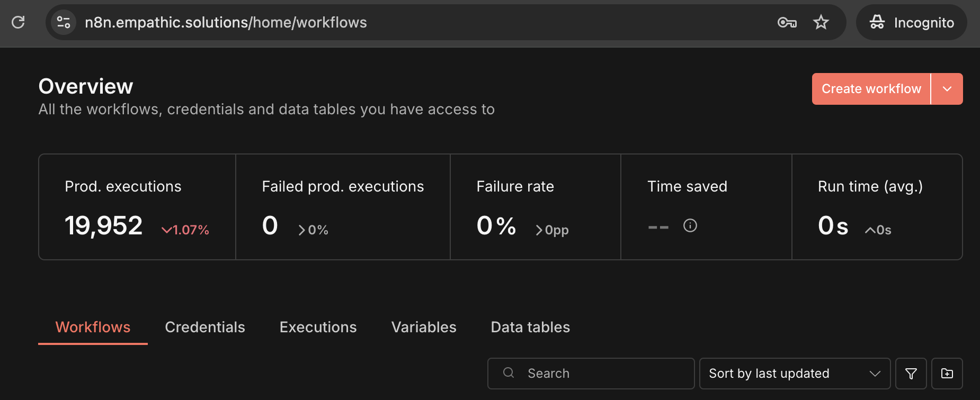Viewport: 980px width, 400px height.
Task: Create a new folder using the folder icon
Action: 947,373
